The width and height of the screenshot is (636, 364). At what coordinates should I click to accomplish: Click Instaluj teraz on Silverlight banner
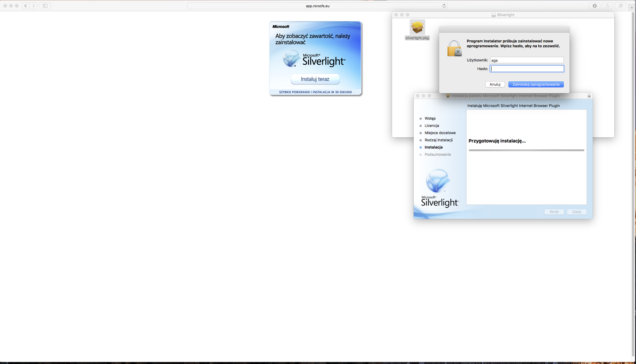[x=315, y=79]
